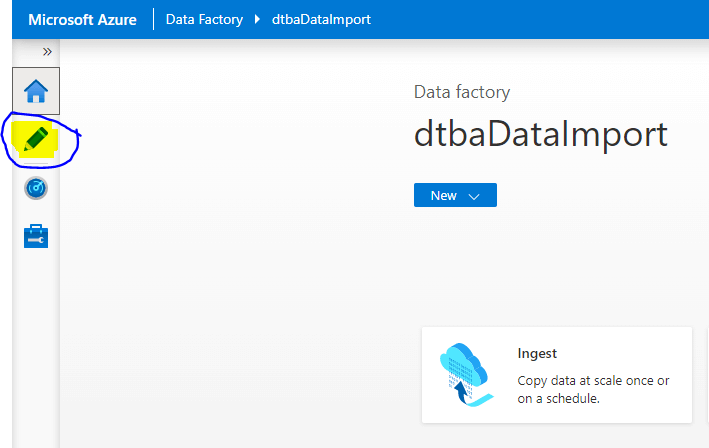Go to Microsoft Azure home link
The width and height of the screenshot is (709, 448).
tap(81, 19)
